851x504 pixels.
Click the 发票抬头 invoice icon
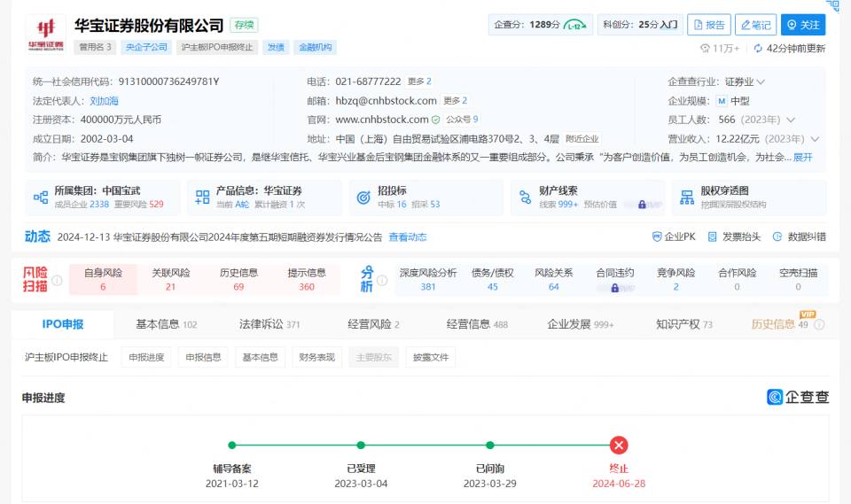coord(712,236)
